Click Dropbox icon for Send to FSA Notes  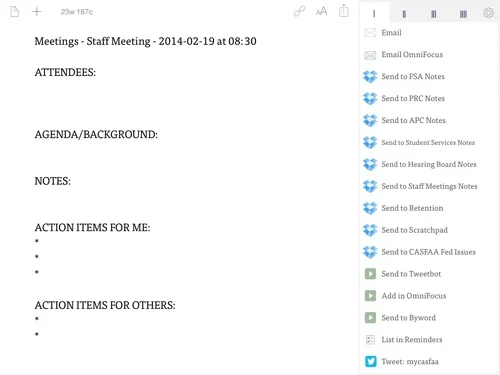[370, 76]
